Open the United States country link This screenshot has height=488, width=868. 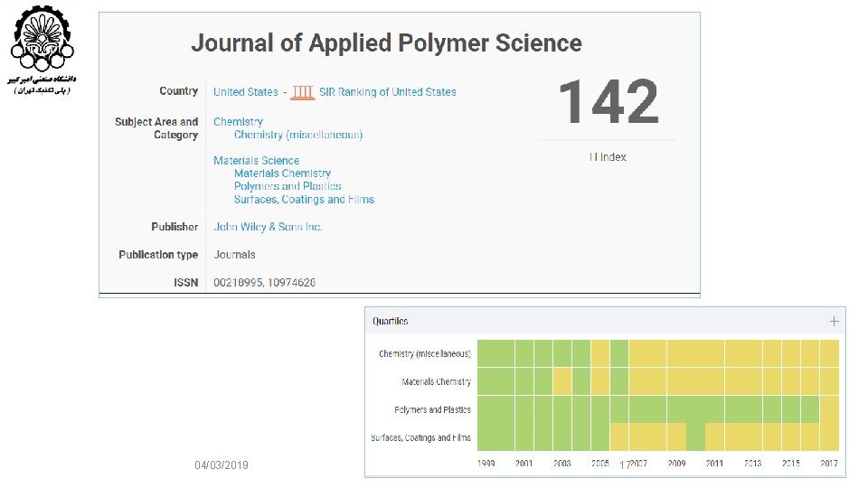click(246, 92)
